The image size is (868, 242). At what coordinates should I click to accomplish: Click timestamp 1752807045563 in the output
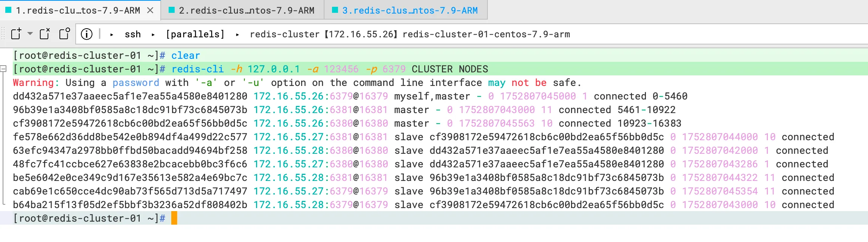pos(497,123)
